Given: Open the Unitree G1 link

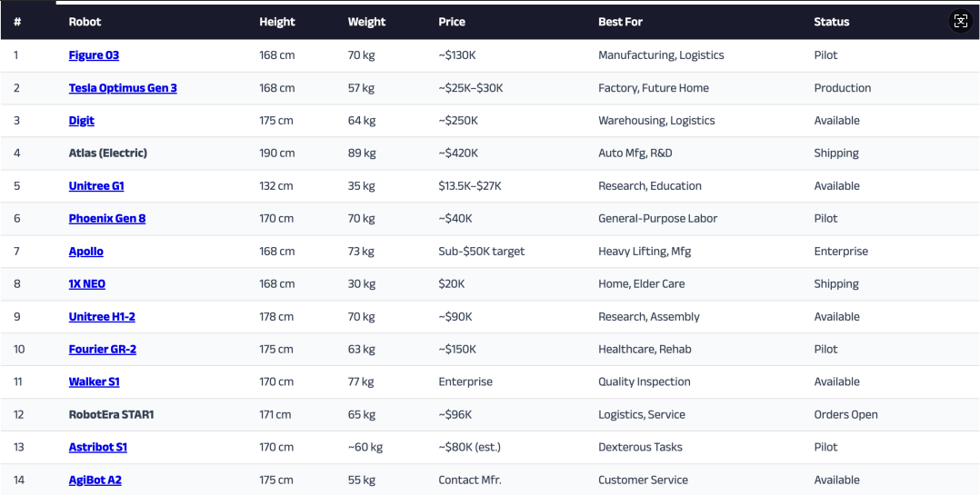Looking at the screenshot, I should (x=96, y=186).
